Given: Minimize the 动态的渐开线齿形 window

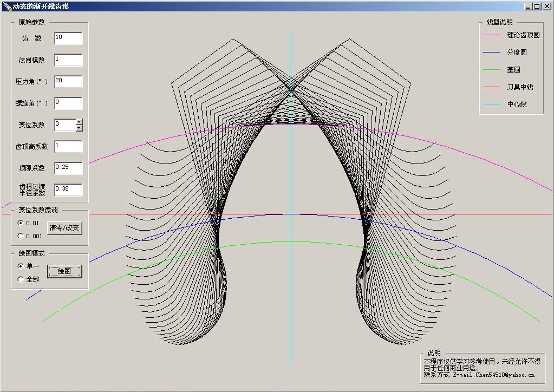Looking at the screenshot, I should pyautogui.click(x=528, y=6).
